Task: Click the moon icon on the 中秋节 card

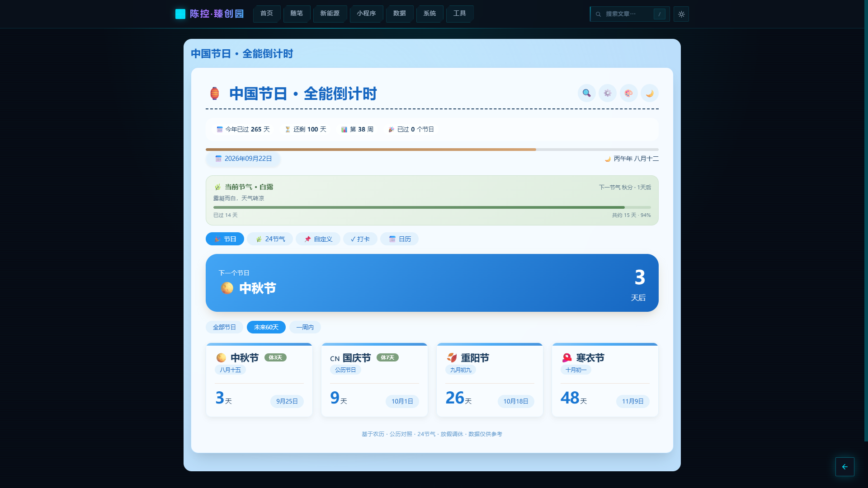Action: click(221, 358)
